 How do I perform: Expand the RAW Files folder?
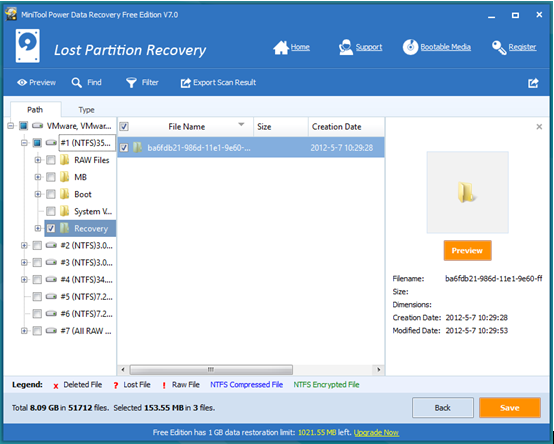coord(37,160)
